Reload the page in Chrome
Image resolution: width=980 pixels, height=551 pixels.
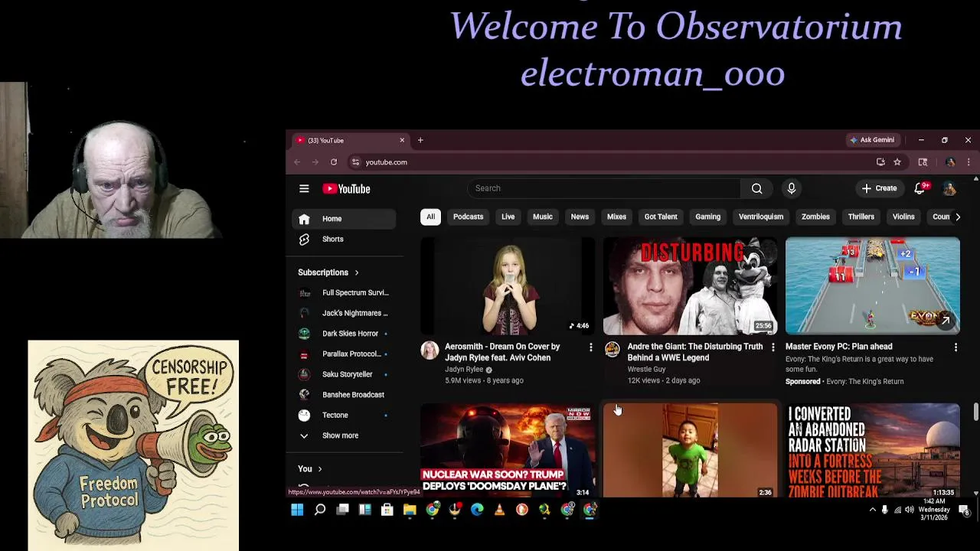(x=334, y=162)
